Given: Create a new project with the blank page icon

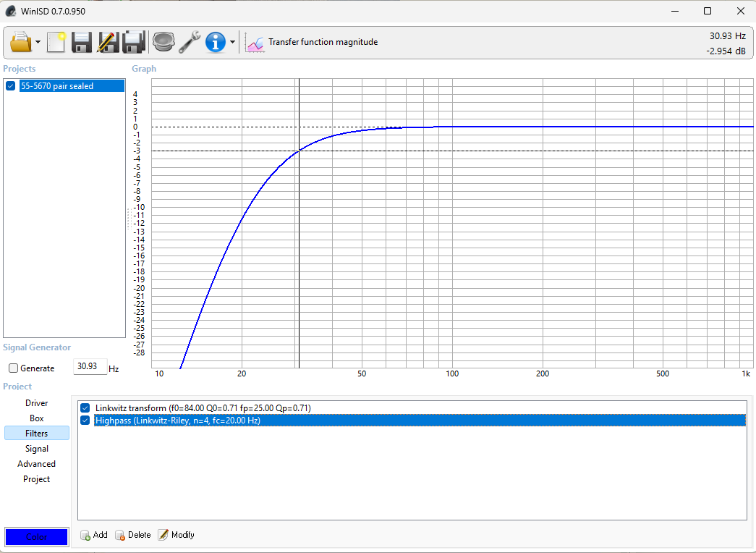Looking at the screenshot, I should pyautogui.click(x=56, y=42).
